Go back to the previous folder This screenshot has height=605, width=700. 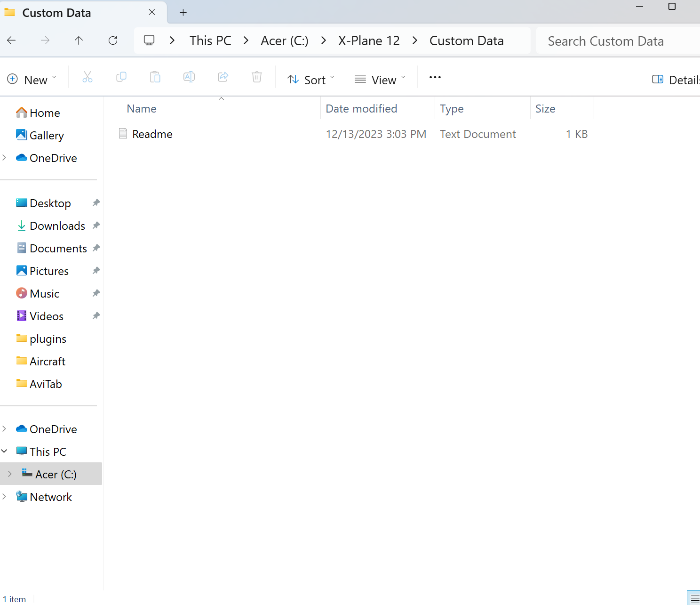click(x=12, y=40)
